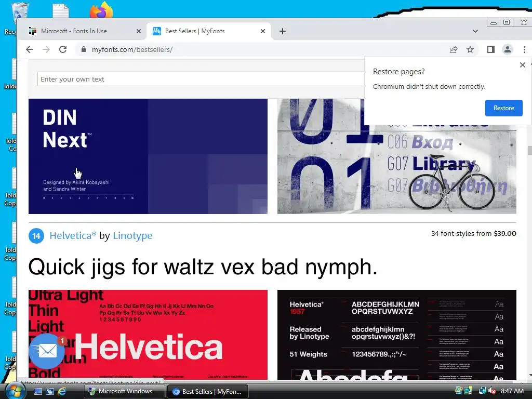Screen dimensions: 532x399
Task: Switch to Microsoft Windows taskbar button
Action: 125,391
